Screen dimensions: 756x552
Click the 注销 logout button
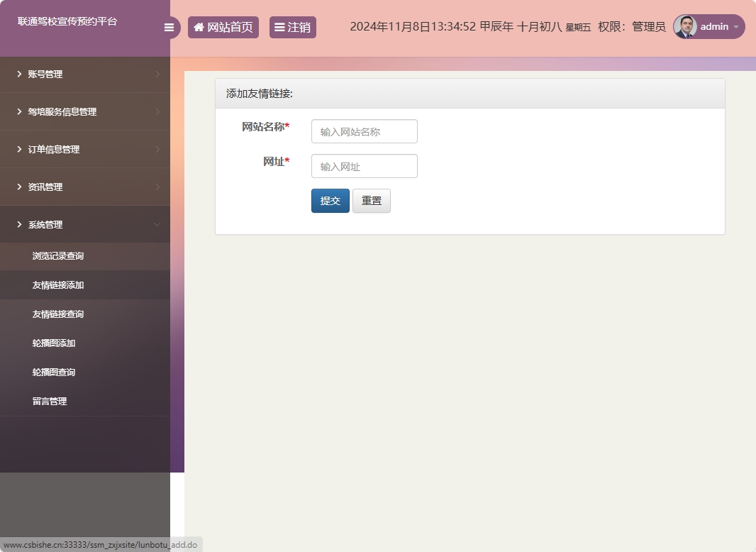point(293,27)
